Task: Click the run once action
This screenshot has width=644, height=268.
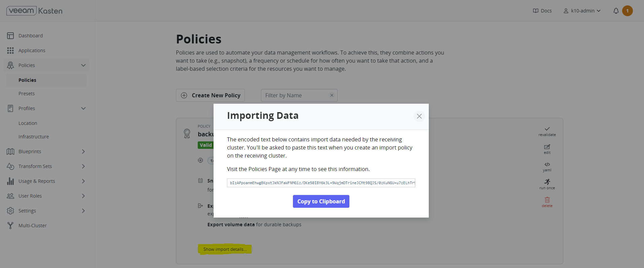Action: coord(547,185)
